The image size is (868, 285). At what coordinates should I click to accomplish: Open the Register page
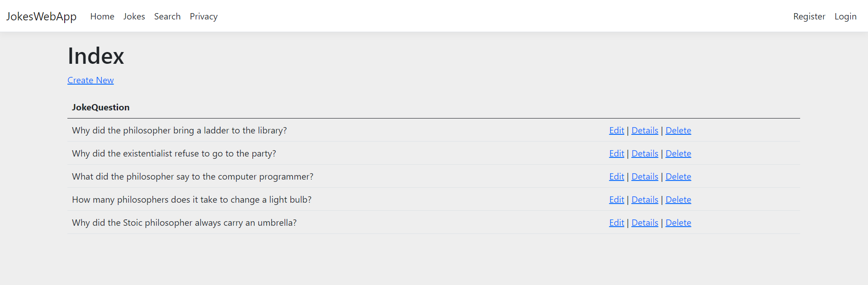point(809,16)
